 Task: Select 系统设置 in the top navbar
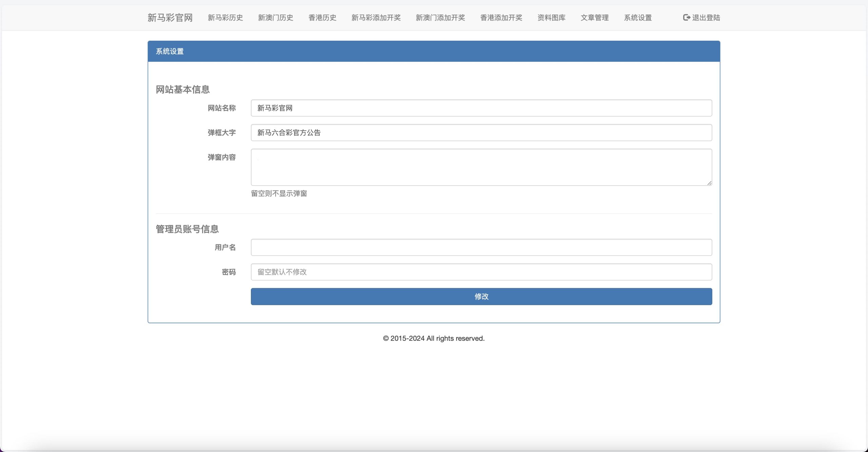coord(638,18)
